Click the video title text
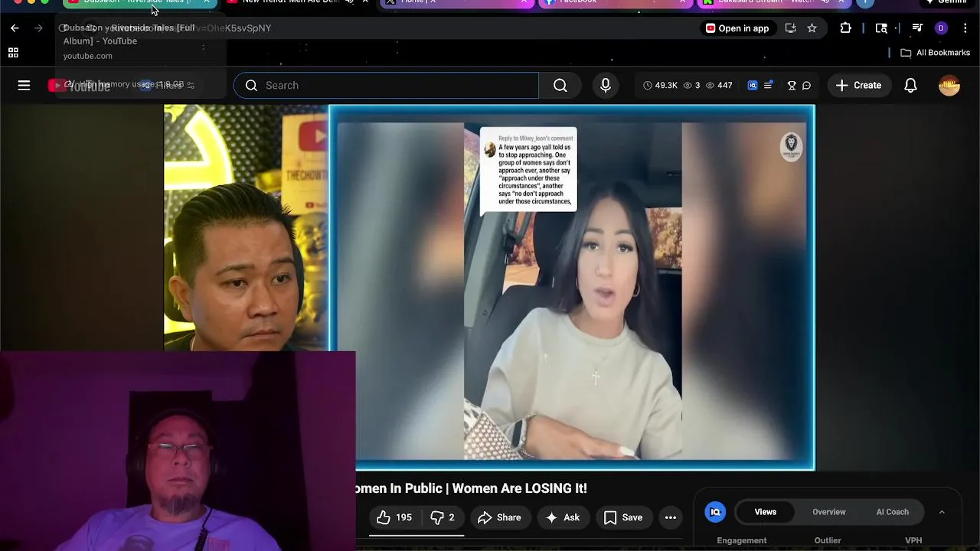Viewport: 980px width, 551px height. pos(472,488)
